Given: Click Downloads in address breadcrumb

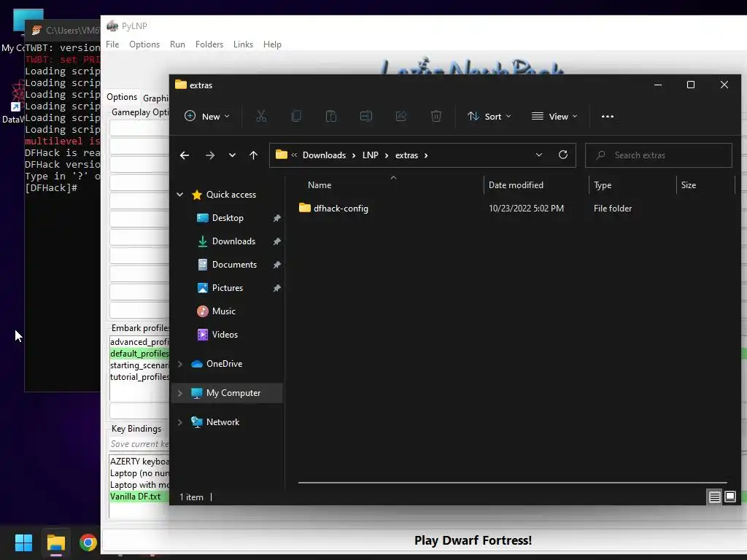Looking at the screenshot, I should [324, 155].
